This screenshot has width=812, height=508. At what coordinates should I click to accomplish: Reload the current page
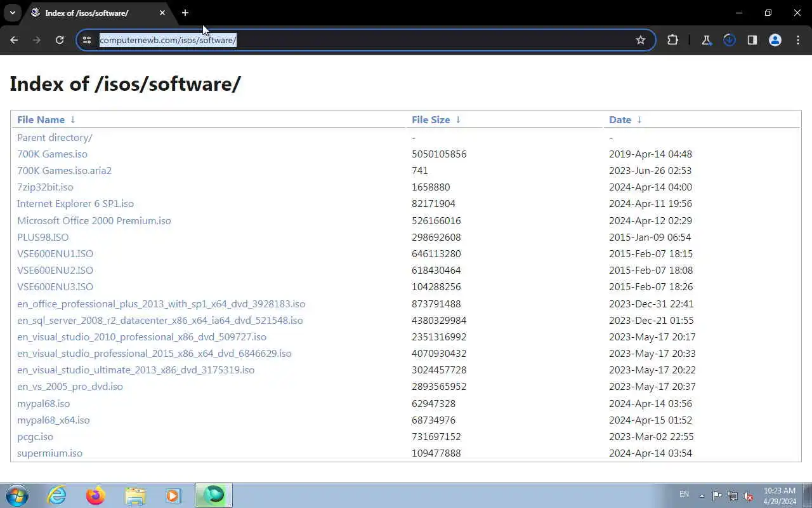pos(60,40)
